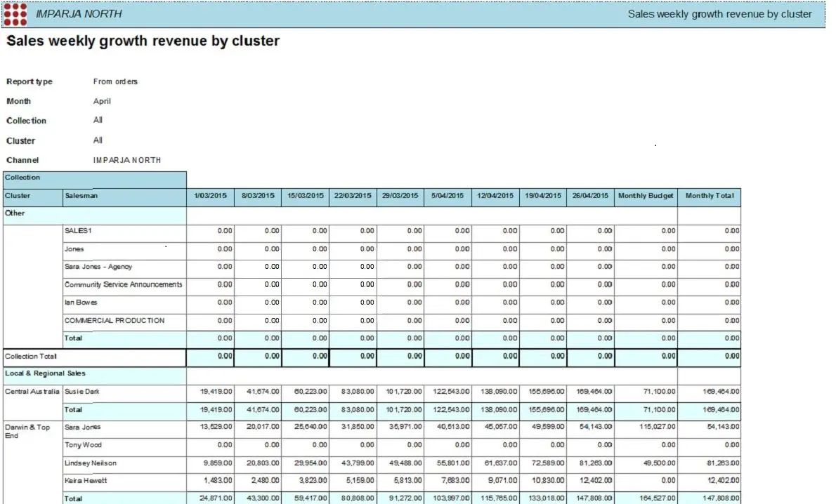Select the Salesman column header
Viewport: 836px width, 504px height.
tap(81, 196)
